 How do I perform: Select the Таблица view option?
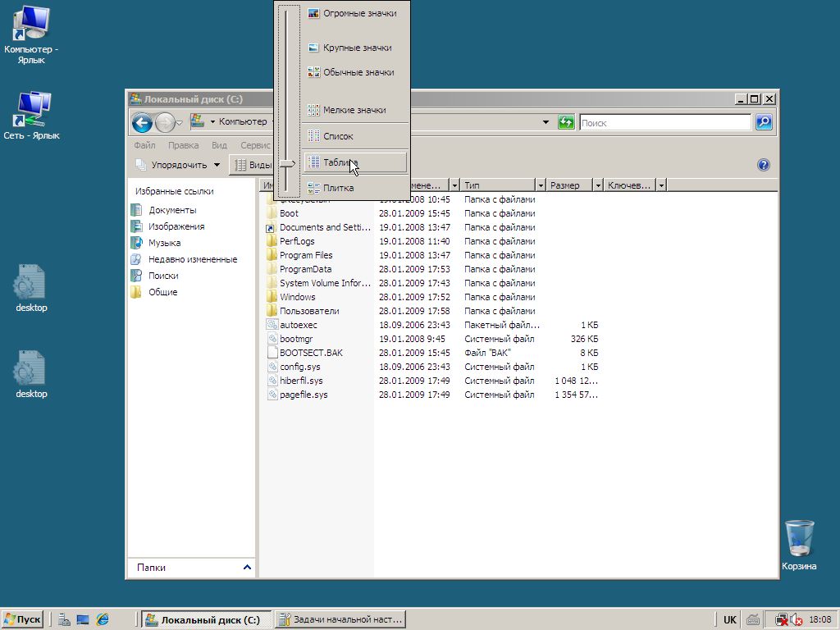[x=355, y=162]
